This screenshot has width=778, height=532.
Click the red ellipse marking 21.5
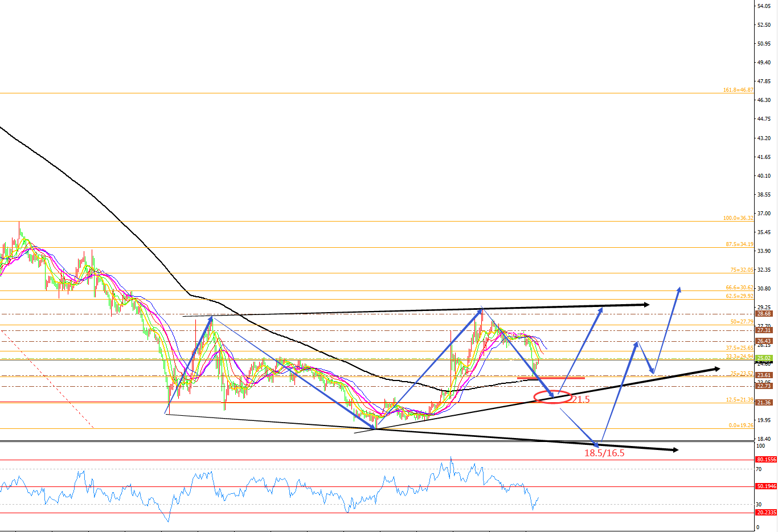[x=552, y=397]
